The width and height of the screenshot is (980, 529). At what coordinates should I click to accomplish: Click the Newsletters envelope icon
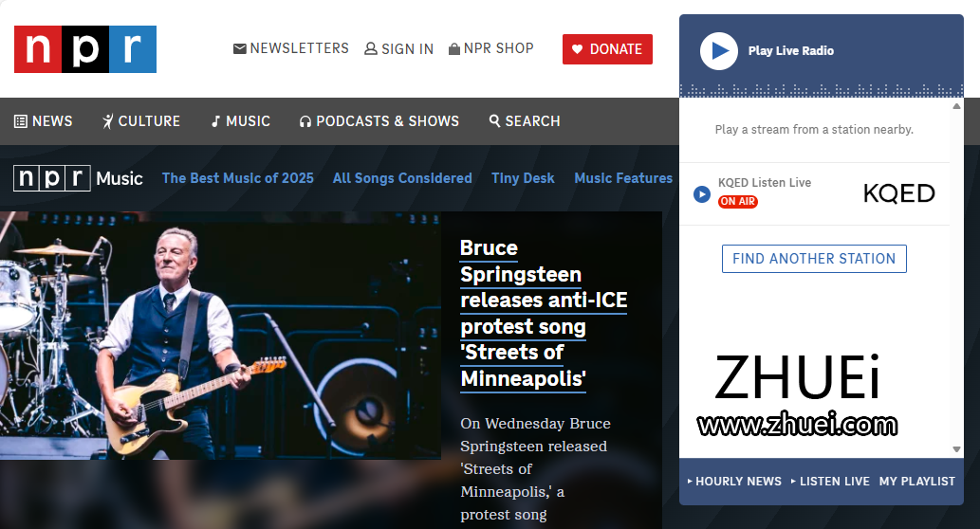239,48
